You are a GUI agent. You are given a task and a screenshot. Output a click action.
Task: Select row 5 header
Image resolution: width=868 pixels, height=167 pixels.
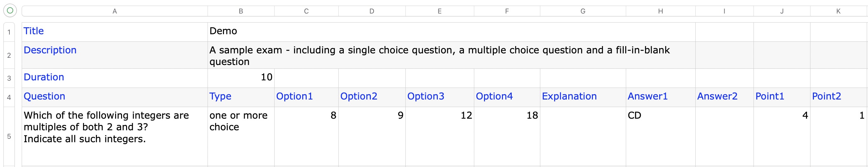coord(9,137)
